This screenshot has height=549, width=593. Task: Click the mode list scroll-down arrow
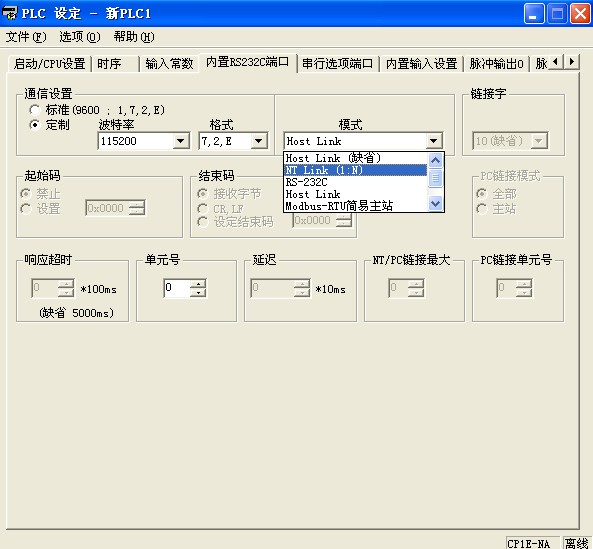coord(435,203)
